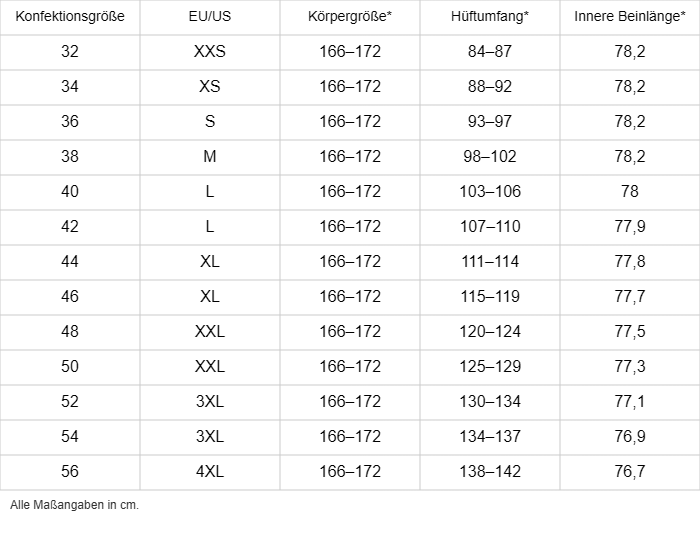Click the Hüftumfang* column header
This screenshot has width=700, height=550.
pos(490,17)
